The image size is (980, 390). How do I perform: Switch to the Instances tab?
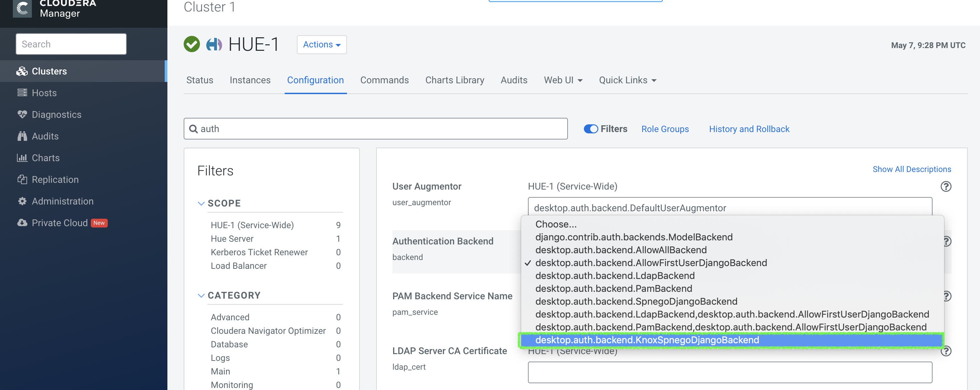coord(250,80)
